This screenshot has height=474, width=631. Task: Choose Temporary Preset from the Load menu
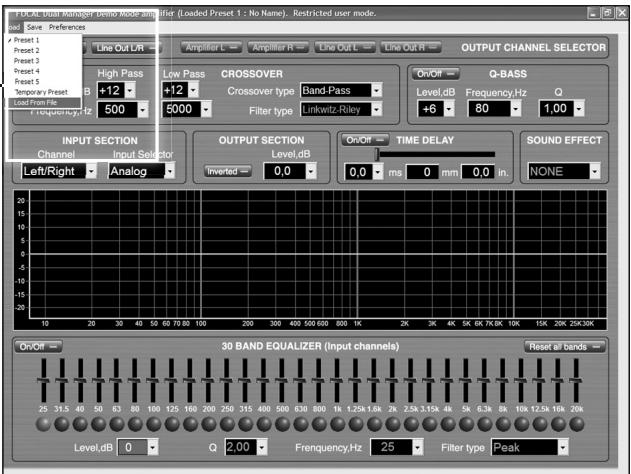click(x=41, y=92)
